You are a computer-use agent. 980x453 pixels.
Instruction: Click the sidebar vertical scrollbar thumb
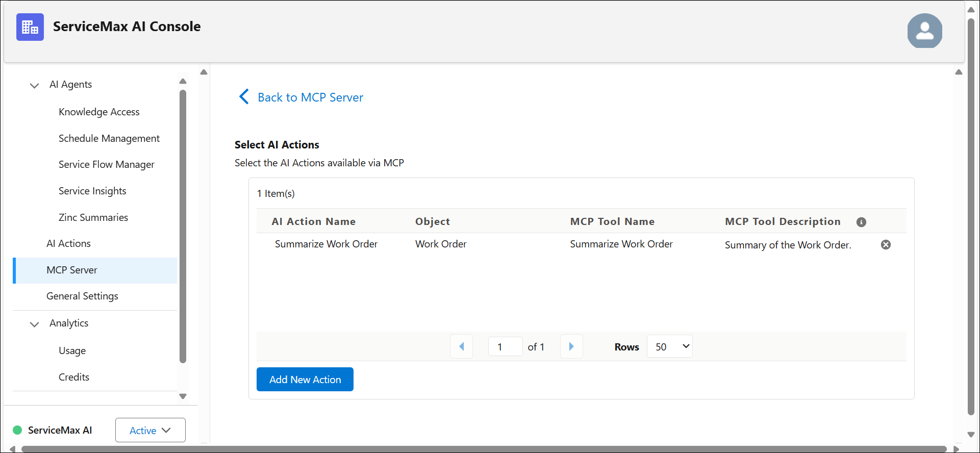pyautogui.click(x=183, y=226)
